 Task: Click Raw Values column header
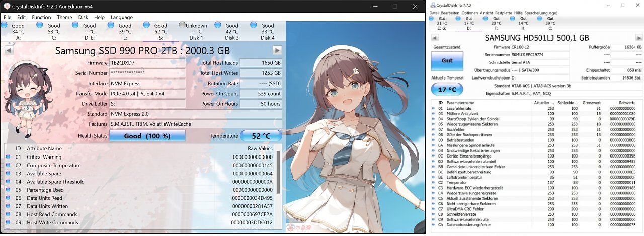260,148
